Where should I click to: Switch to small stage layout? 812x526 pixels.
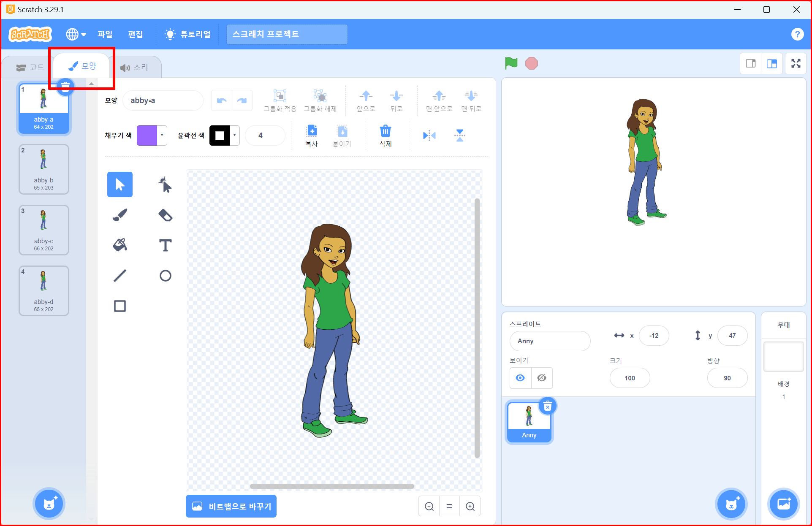751,64
